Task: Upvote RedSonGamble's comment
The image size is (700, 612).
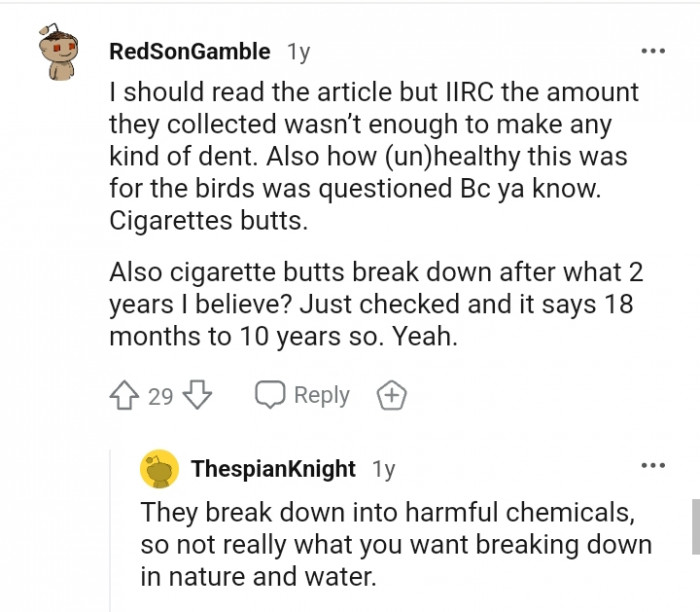Action: point(127,396)
